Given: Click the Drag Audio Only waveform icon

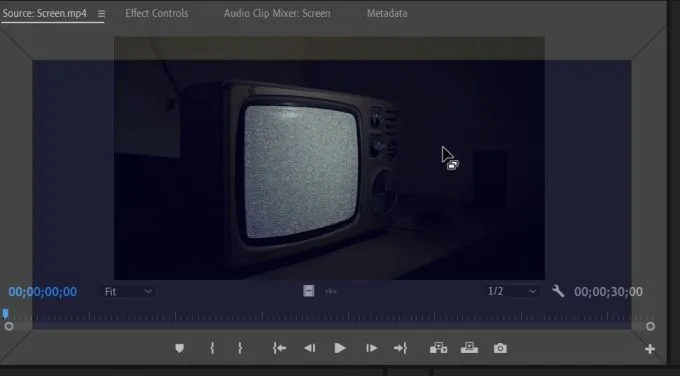Looking at the screenshot, I should (331, 292).
